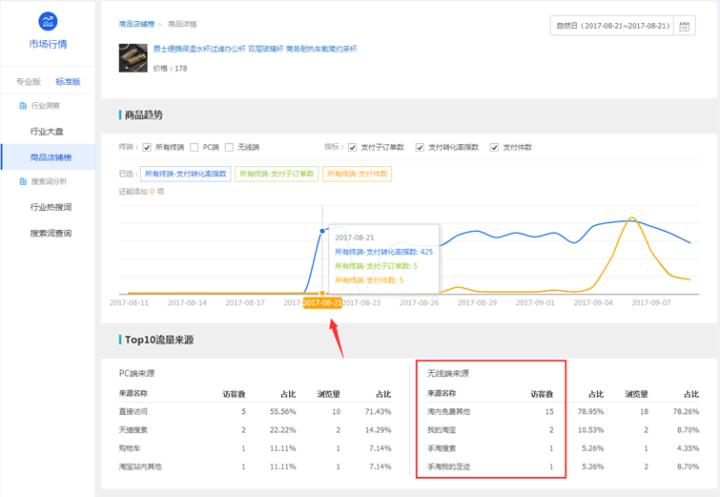Click the 2017-09-01 axis label
Image resolution: width=720 pixels, height=497 pixels.
(x=535, y=303)
